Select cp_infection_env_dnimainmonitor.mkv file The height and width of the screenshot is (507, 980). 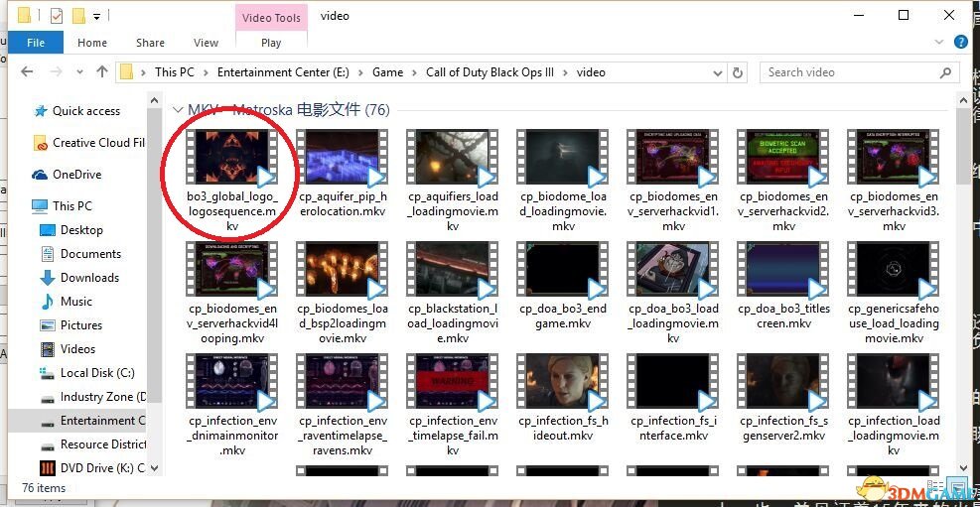coord(232,405)
